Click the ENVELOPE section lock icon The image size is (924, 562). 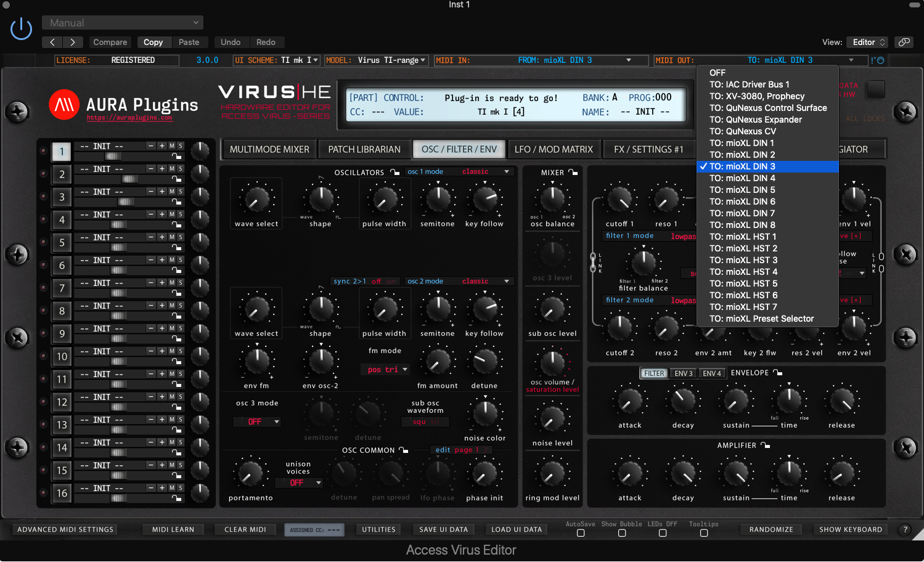(778, 373)
